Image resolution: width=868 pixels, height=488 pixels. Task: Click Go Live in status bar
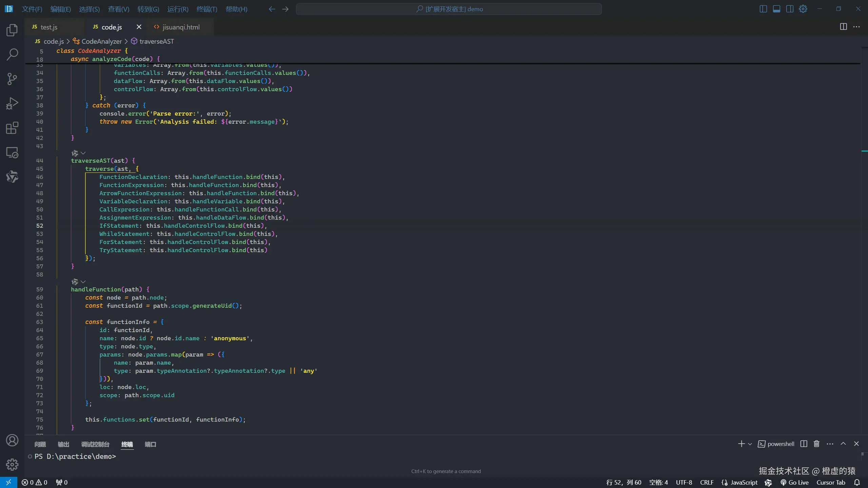pos(794,482)
